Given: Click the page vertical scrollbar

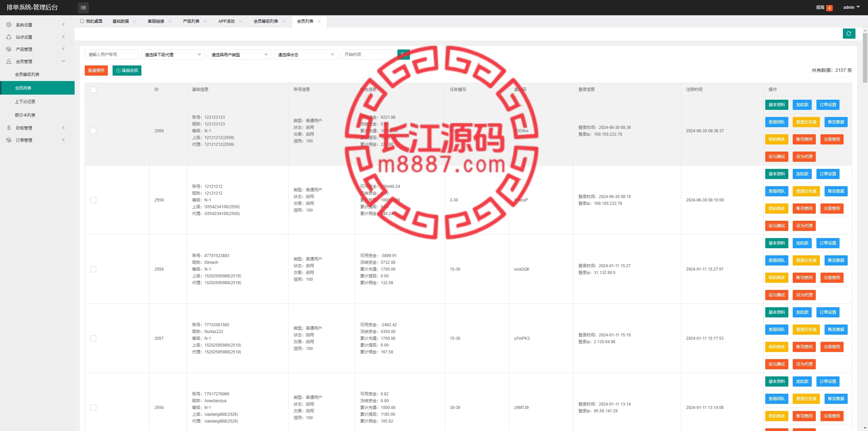Looking at the screenshot, I should tap(865, 58).
